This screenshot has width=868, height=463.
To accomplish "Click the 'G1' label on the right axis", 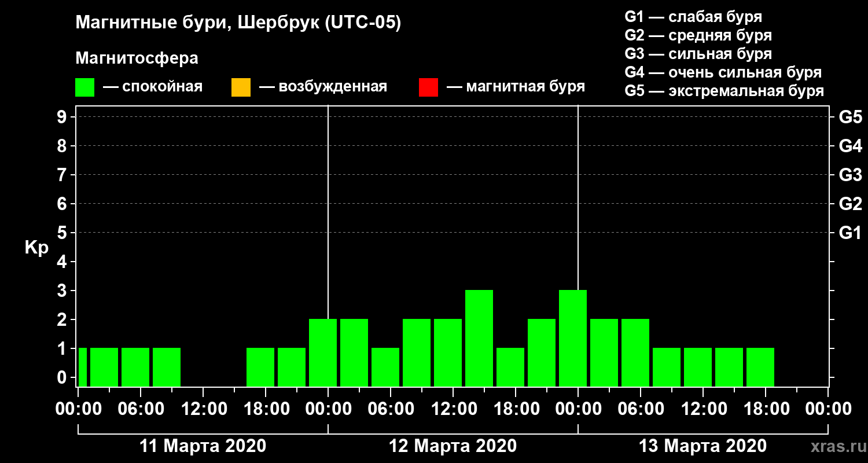I will coord(850,233).
